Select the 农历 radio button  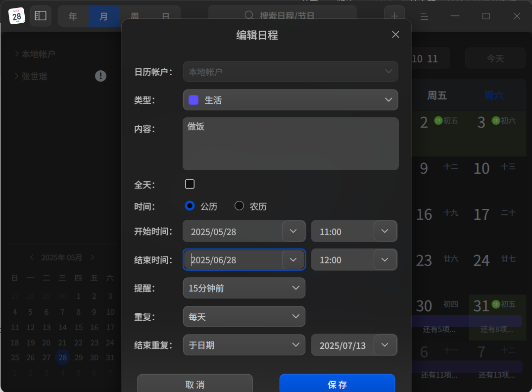[239, 206]
